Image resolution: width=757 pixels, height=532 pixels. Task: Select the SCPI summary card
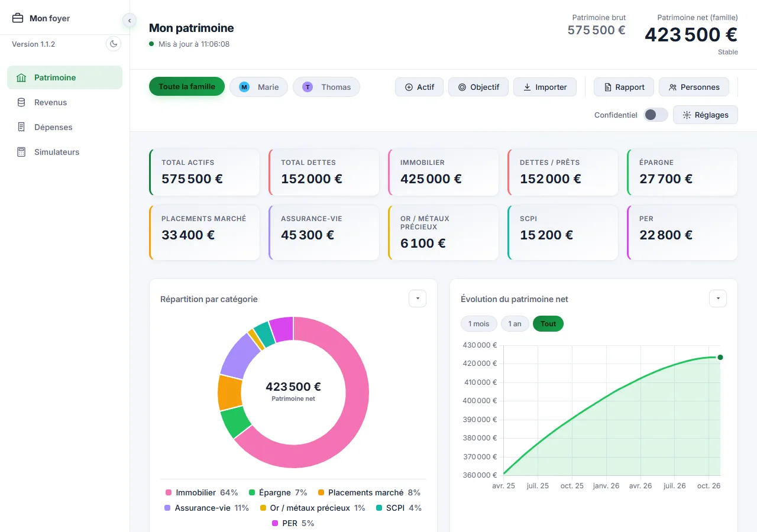[x=562, y=232]
